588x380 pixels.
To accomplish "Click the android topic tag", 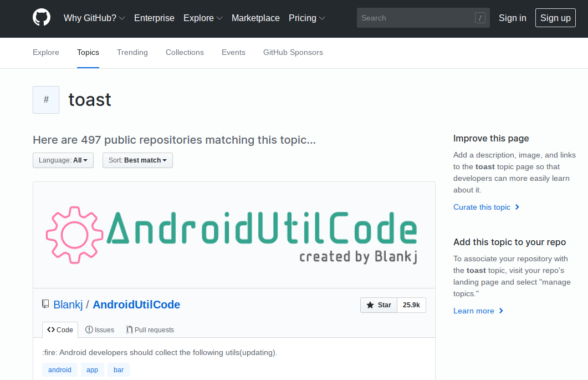I will 60,370.
